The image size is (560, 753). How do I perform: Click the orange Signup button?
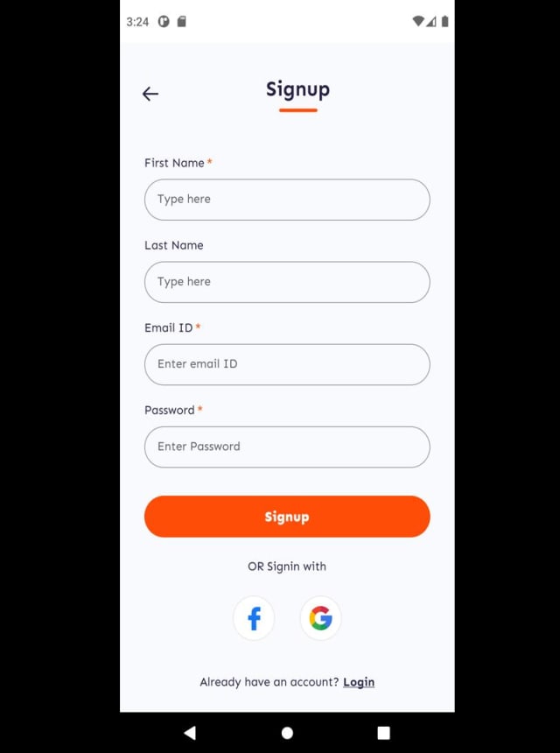(x=287, y=517)
